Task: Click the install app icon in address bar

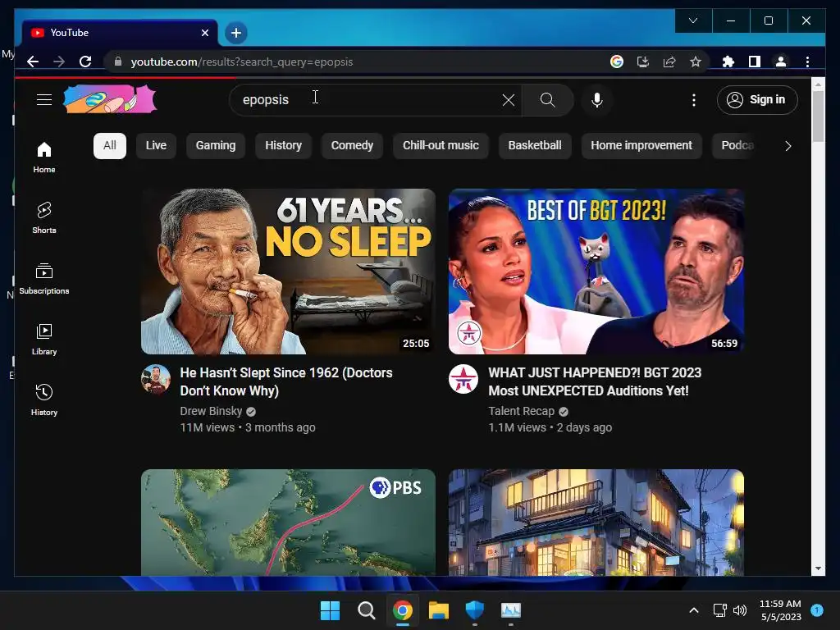Action: click(x=643, y=62)
